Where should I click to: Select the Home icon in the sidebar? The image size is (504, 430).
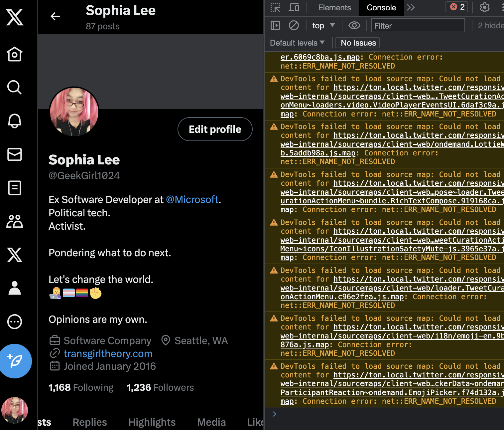[15, 54]
